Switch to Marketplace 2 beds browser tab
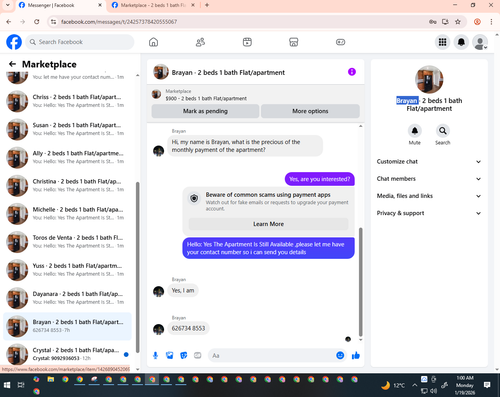 [x=153, y=5]
